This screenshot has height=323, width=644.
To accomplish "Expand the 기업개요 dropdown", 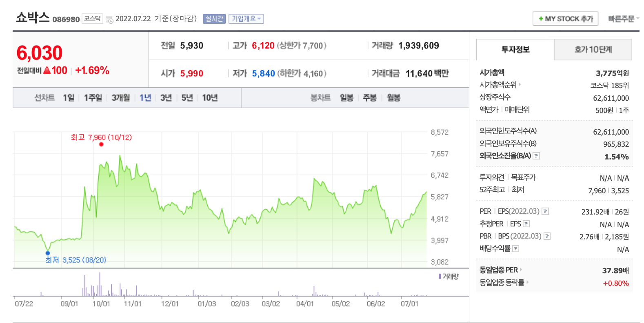I will point(246,19).
